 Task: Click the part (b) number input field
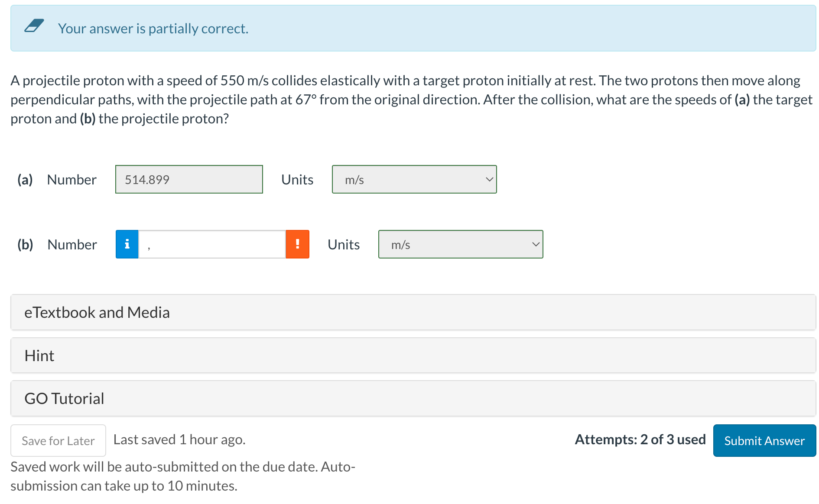(x=212, y=244)
